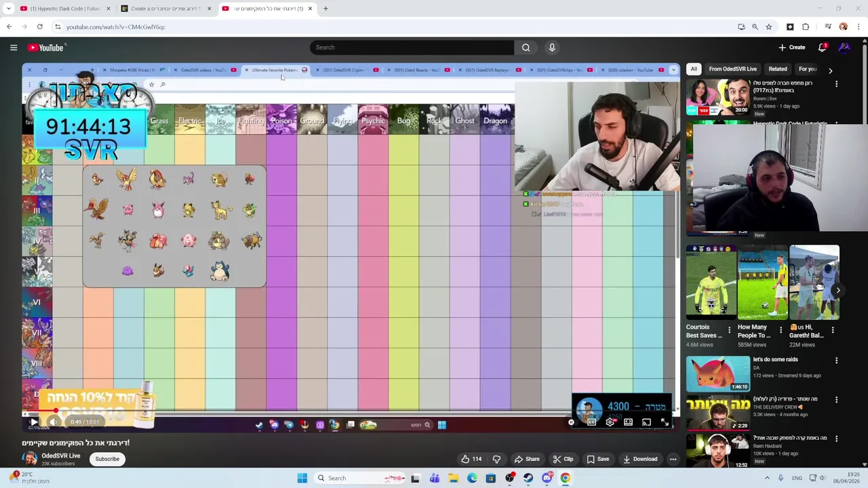Image resolution: width=868 pixels, height=488 pixels.
Task: Open the Courtois Best Saves short
Action: pyautogui.click(x=711, y=282)
